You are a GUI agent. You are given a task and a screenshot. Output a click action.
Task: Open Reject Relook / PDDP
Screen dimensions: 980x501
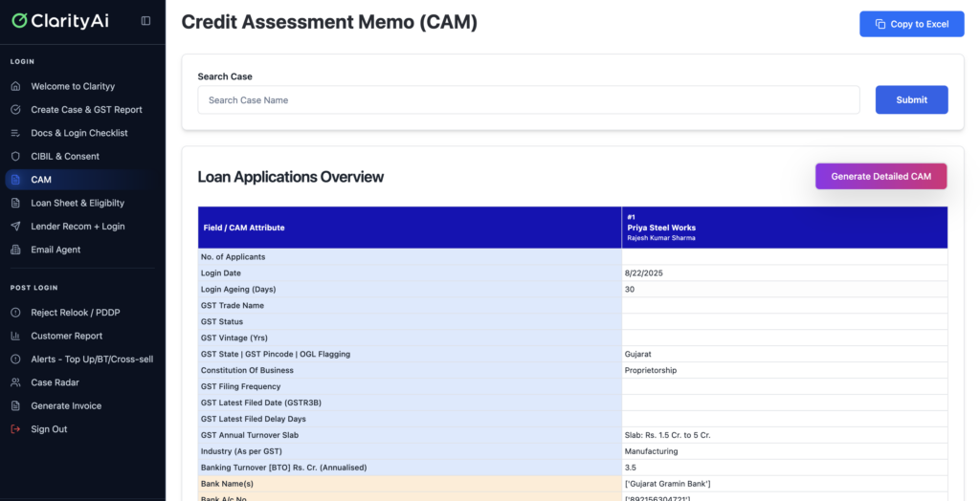pos(76,313)
